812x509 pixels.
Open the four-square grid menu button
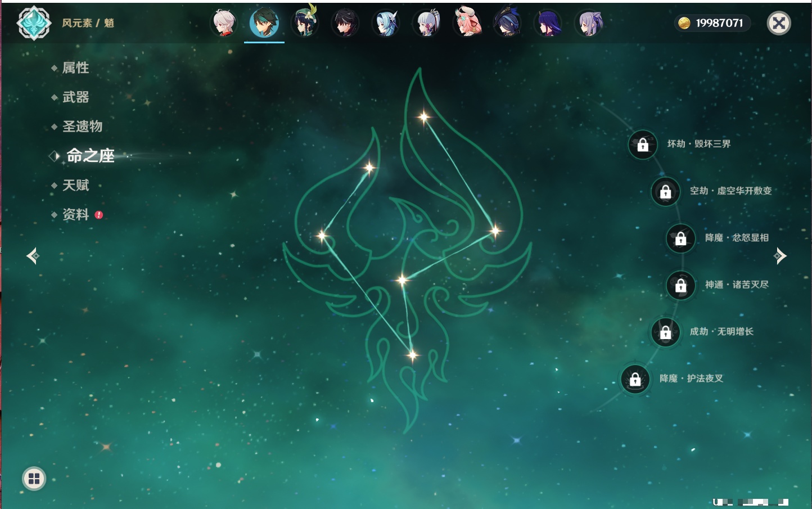[34, 479]
